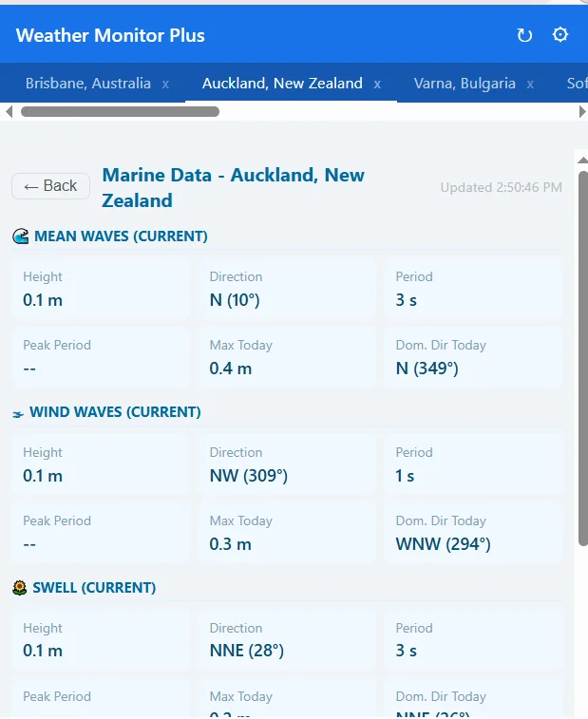Image resolution: width=588 pixels, height=719 pixels.
Task: Click the refresh icon in header
Action: tap(524, 35)
